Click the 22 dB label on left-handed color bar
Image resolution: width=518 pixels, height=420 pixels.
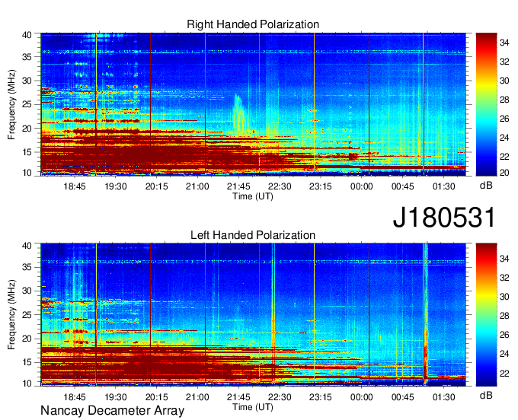click(504, 373)
